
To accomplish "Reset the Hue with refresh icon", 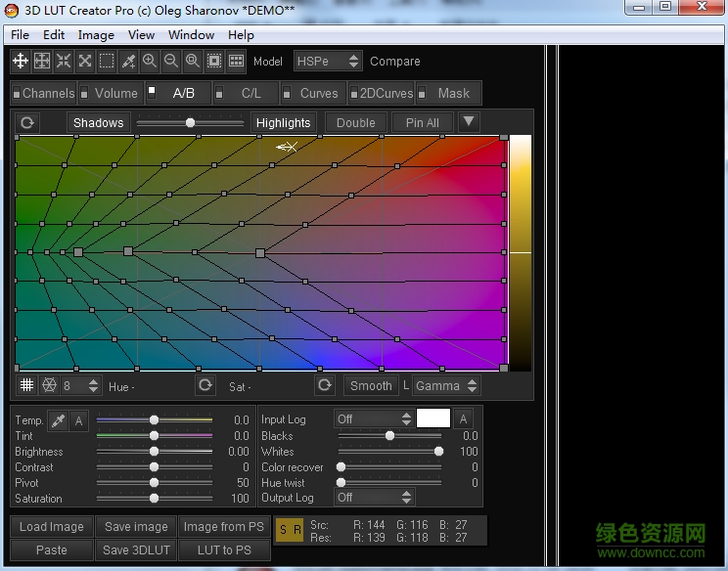I will (205, 385).
